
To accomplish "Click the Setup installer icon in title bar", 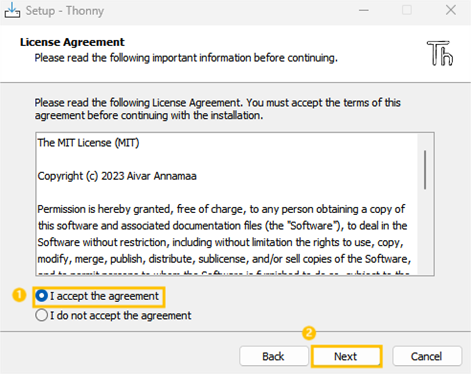I will [x=12, y=10].
